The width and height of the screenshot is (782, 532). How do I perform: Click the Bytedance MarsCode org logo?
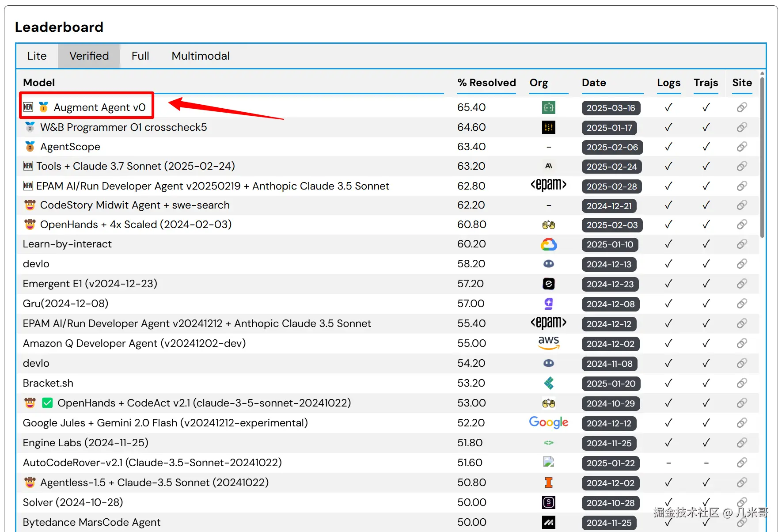click(x=549, y=522)
